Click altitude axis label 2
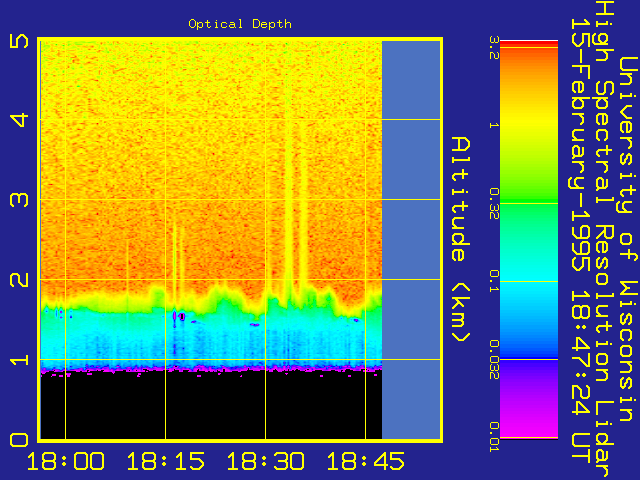Screen dimensions: 640x480 19,280
